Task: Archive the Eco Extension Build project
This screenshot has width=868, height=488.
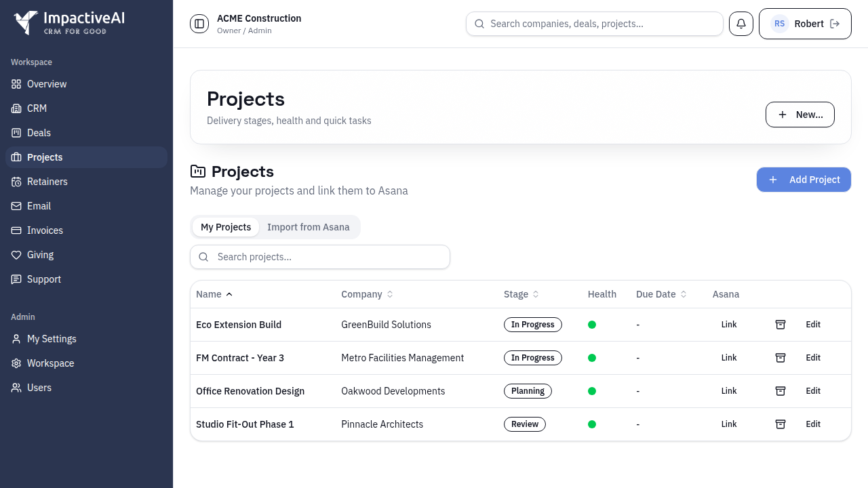Action: tap(780, 325)
